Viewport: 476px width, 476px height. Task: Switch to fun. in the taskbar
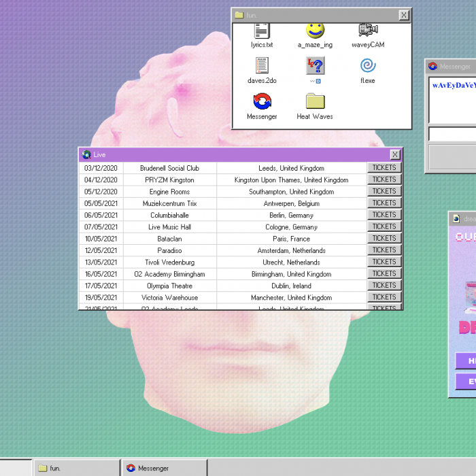(76, 468)
